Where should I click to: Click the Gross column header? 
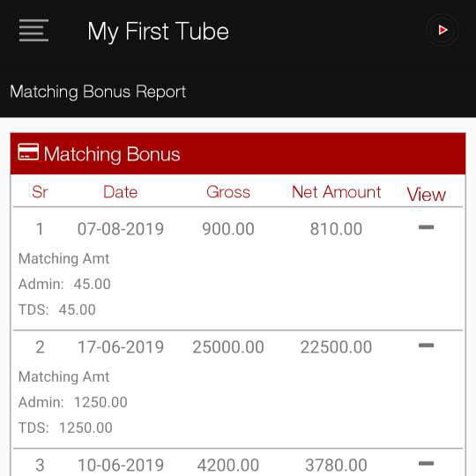228,192
